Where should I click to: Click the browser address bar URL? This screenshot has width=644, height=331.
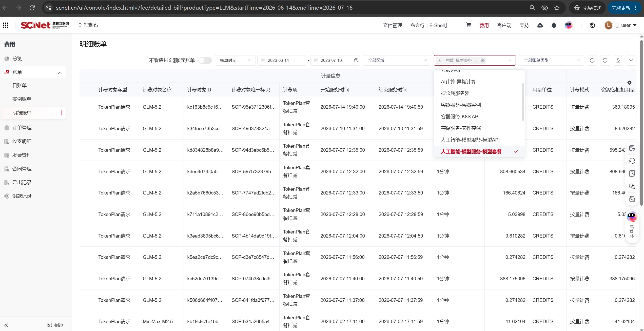click(204, 8)
